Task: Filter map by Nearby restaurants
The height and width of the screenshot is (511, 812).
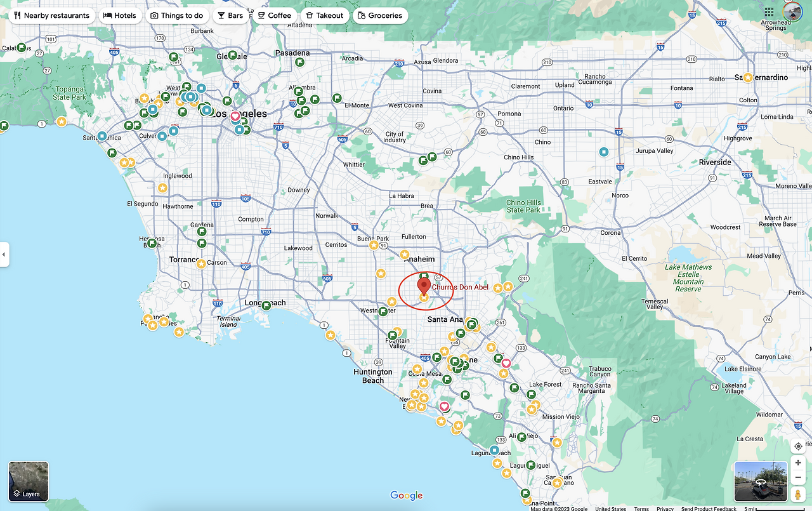Action: pyautogui.click(x=52, y=15)
